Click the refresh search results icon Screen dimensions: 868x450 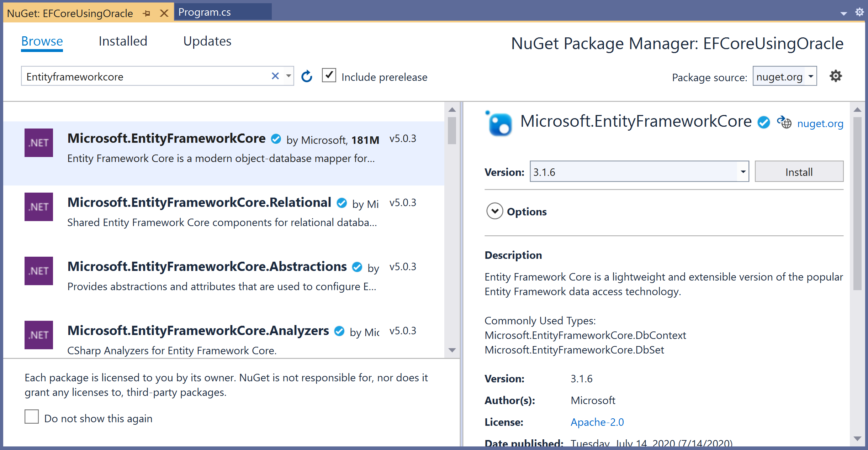click(307, 76)
